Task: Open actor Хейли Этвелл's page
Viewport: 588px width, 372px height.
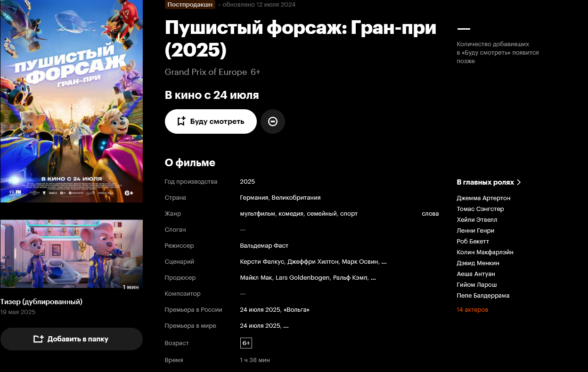Action: [x=477, y=220]
